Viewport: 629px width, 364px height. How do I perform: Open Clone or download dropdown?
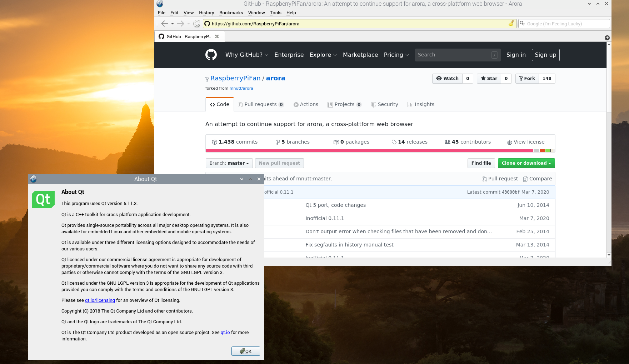(526, 163)
